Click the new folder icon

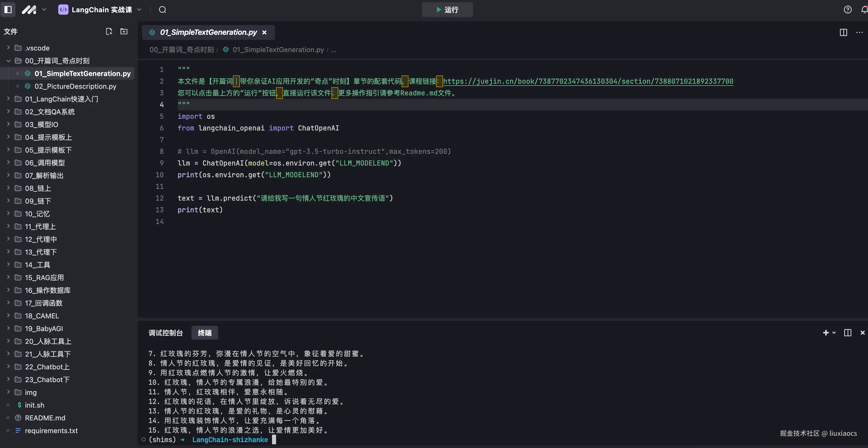[x=124, y=31]
